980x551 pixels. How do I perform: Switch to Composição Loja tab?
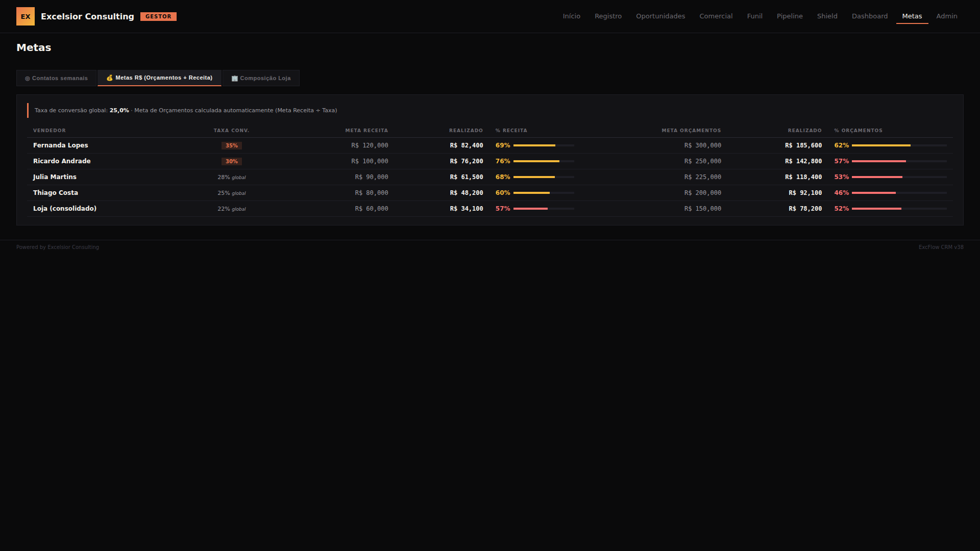point(261,78)
